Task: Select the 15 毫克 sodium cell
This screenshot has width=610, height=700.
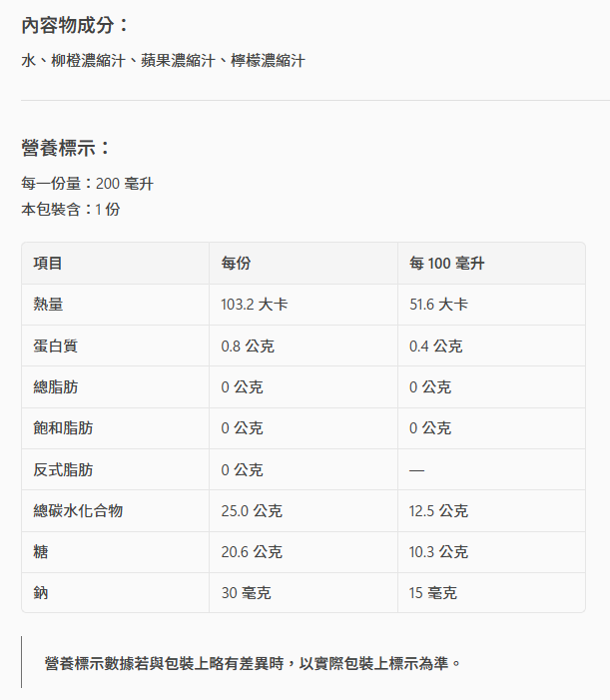Action: [x=432, y=592]
